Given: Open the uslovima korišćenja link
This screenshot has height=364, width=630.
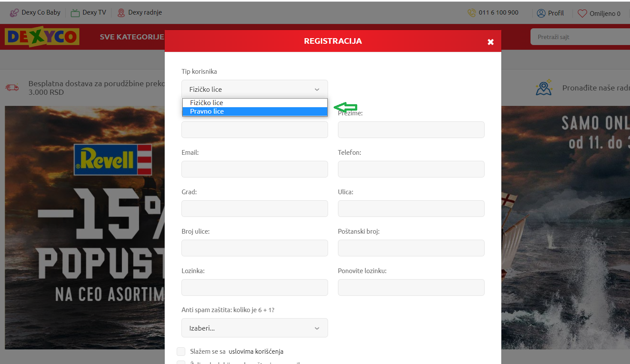Looking at the screenshot, I should coord(256,352).
